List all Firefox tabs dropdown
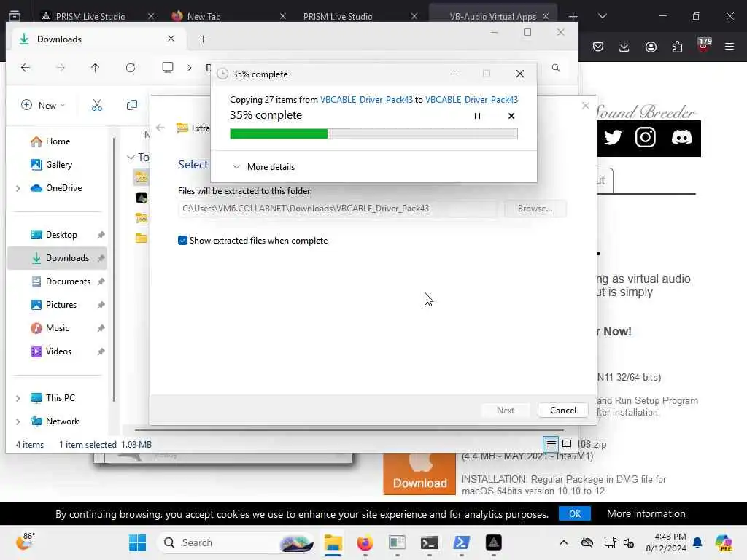The height and width of the screenshot is (560, 747). 602,16
